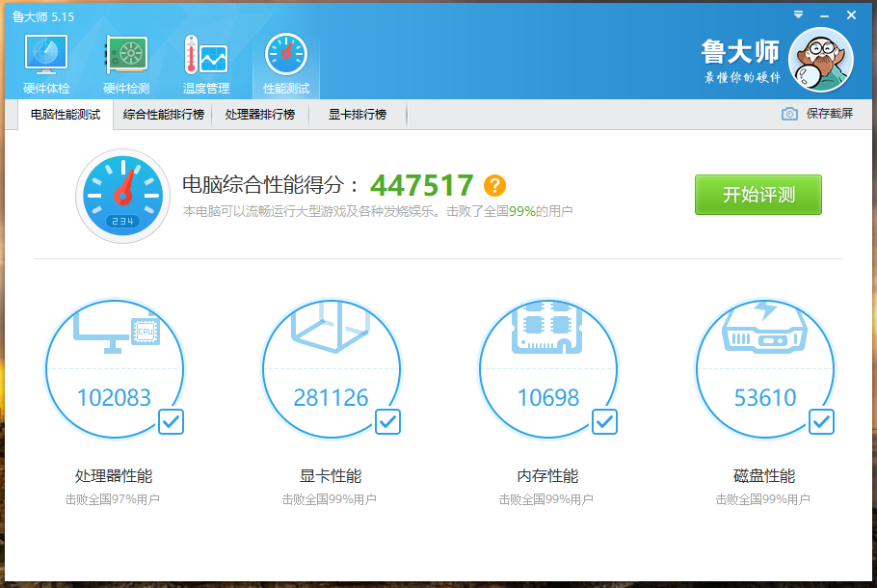Switch to 显卡排行榜 tab
Screen dimensions: 877x588
coord(358,114)
